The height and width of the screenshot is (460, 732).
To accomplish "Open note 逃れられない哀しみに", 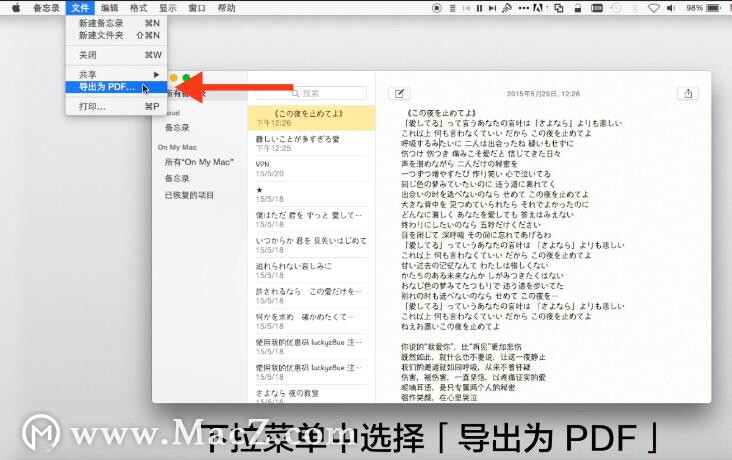I will [311, 270].
